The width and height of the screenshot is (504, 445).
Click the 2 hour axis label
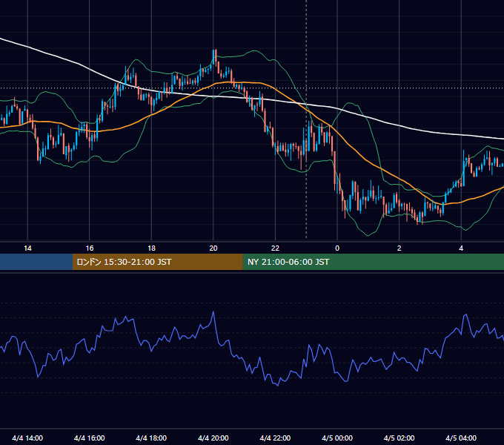pos(399,248)
